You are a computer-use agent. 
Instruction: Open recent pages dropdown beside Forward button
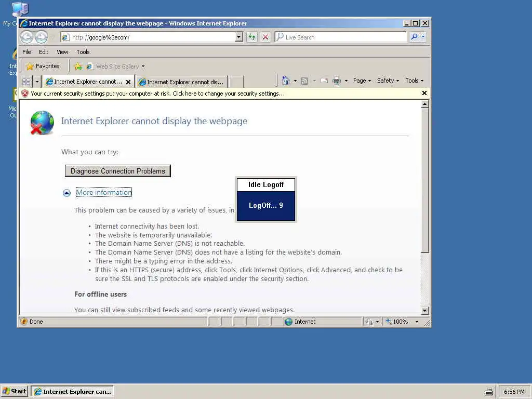tap(52, 37)
